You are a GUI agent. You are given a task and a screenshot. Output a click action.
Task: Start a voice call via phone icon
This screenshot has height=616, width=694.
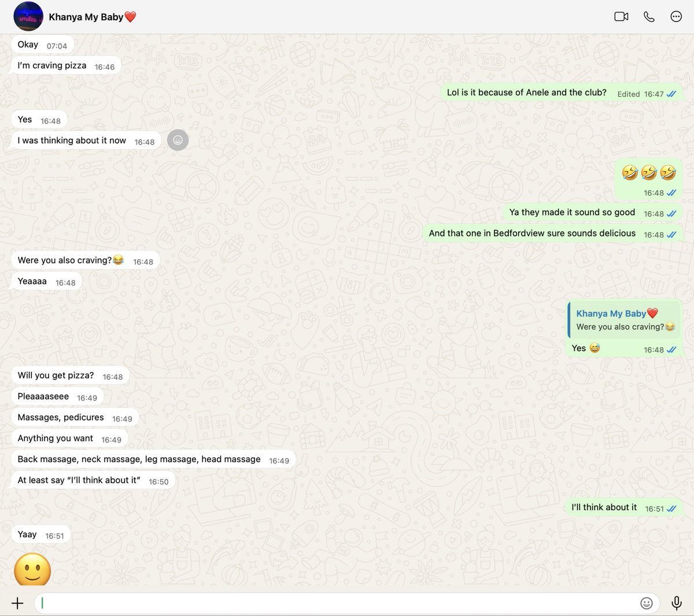649,17
